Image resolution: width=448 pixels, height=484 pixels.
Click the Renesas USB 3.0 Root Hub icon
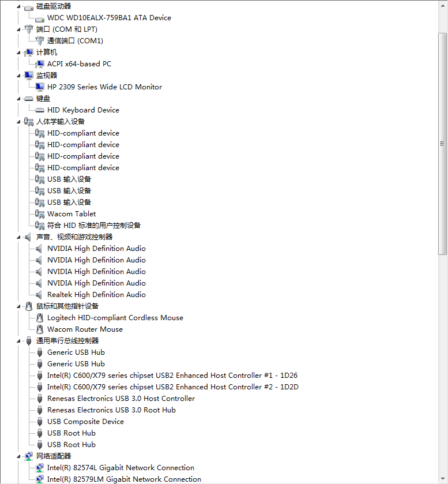(x=39, y=410)
